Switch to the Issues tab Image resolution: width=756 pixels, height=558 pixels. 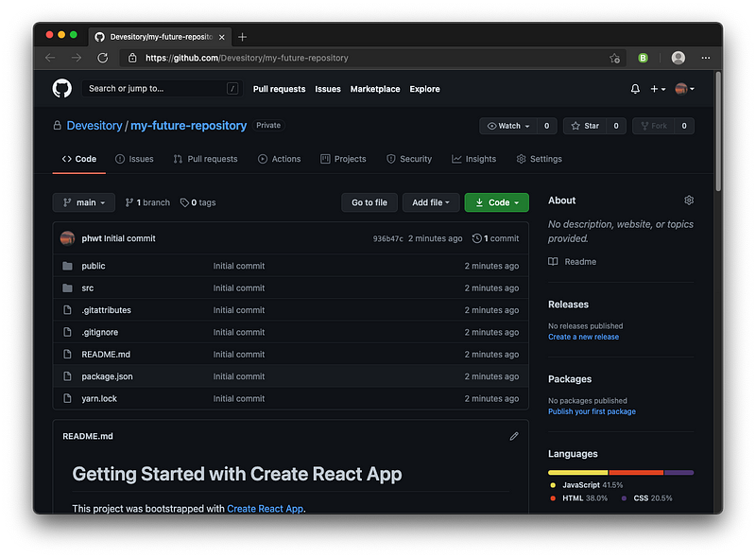pyautogui.click(x=134, y=159)
